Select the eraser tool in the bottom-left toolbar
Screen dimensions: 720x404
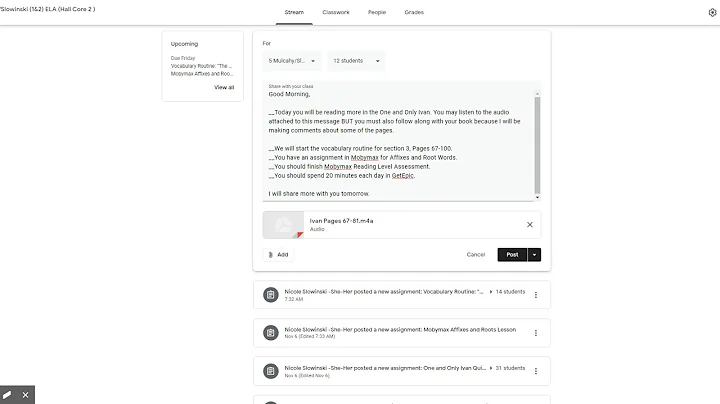click(8, 395)
